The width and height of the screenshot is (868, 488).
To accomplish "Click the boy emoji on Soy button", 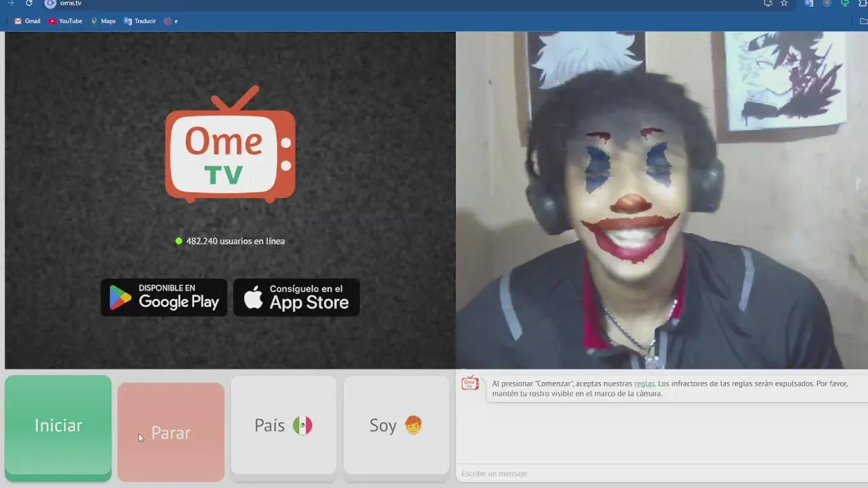I will click(413, 426).
